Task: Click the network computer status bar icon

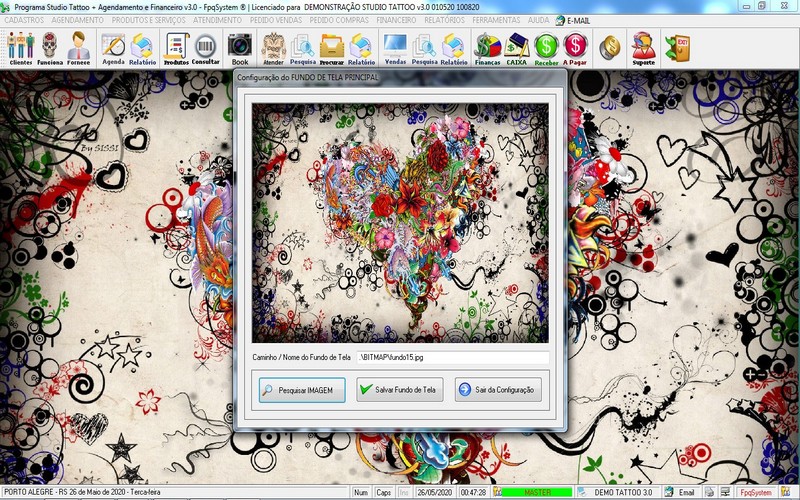Action: [726, 492]
